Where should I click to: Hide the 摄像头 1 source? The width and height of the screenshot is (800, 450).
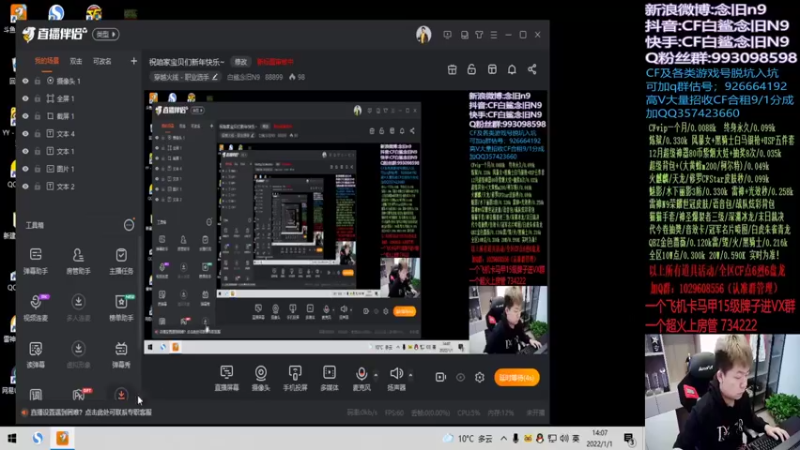(x=26, y=81)
